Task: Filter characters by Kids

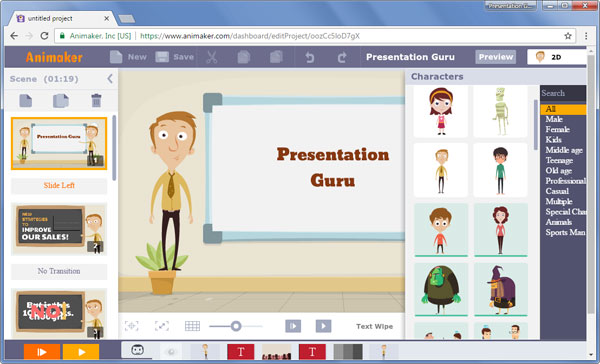Action: (x=553, y=140)
